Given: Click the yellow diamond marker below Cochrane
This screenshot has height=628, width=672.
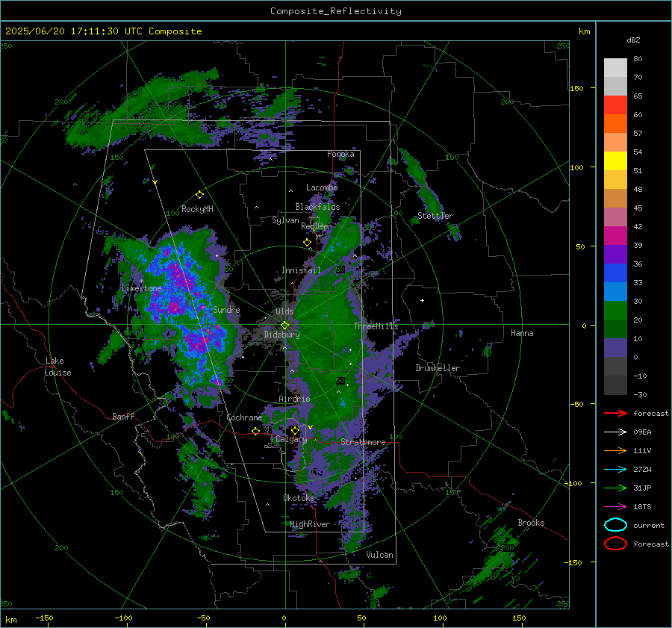Looking at the screenshot, I should [255, 432].
